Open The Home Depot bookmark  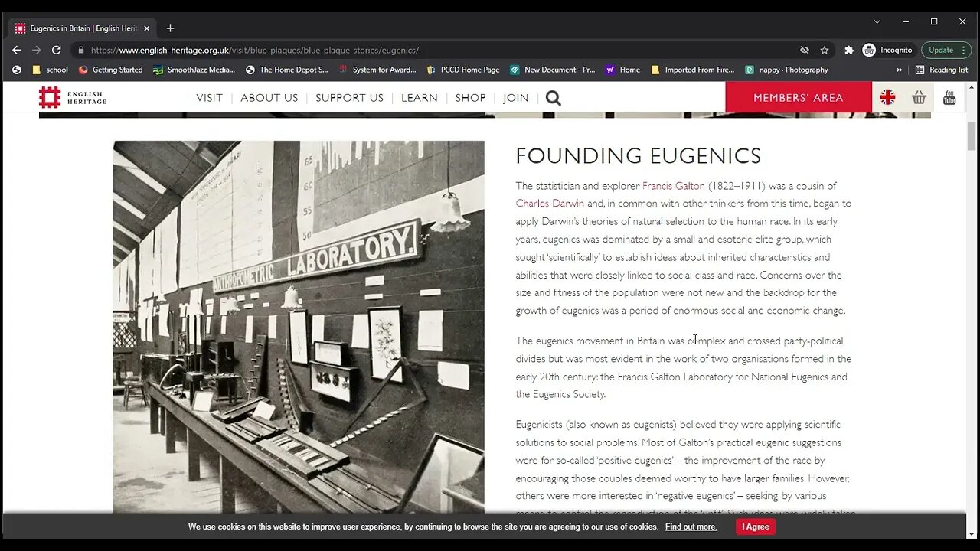click(287, 70)
